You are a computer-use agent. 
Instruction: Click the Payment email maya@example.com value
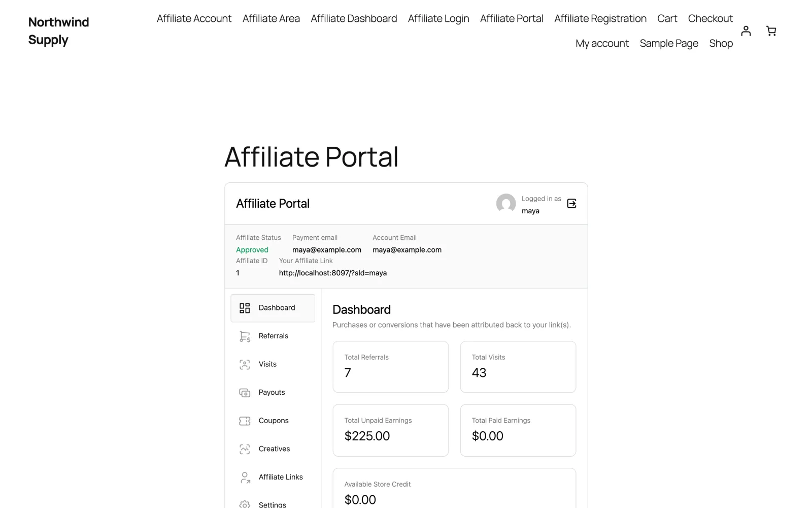point(327,249)
